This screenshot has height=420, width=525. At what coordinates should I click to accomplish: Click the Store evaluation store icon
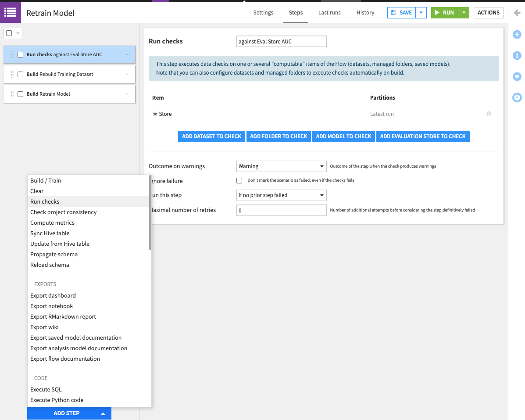tap(155, 114)
